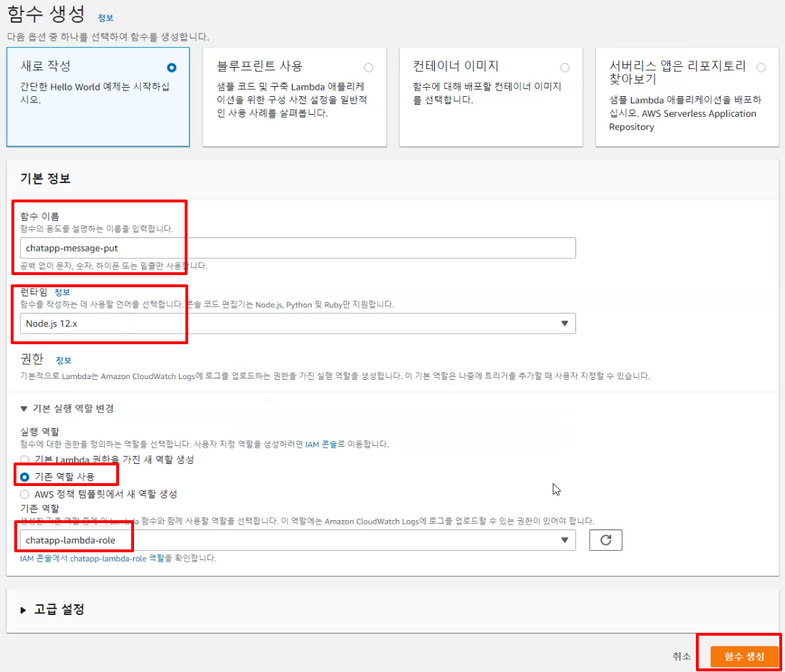This screenshot has height=672, width=785.
Task: Click the 기본 정보 heading text
Action: (45, 178)
